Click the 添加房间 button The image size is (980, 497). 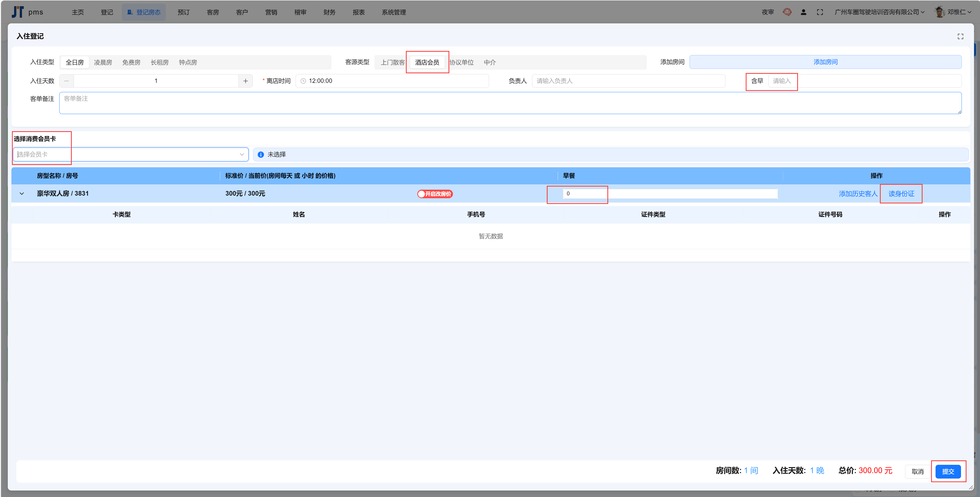pos(825,62)
